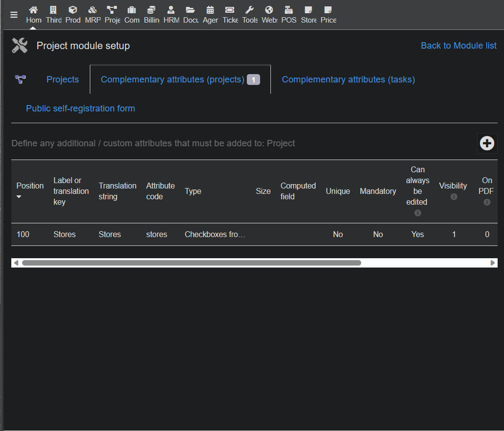Viewport: 504px width, 431px height.
Task: Open Public self-registration form tab
Action: 80,108
